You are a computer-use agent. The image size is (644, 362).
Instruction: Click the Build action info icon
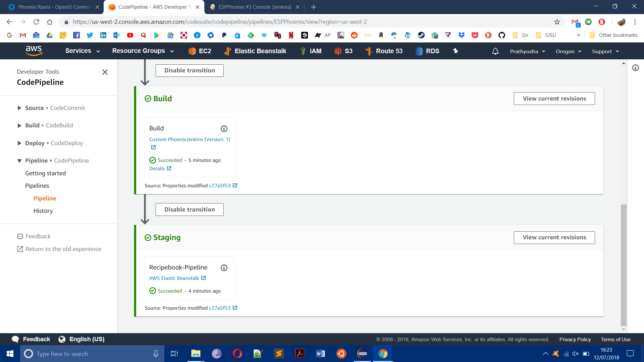click(x=224, y=129)
